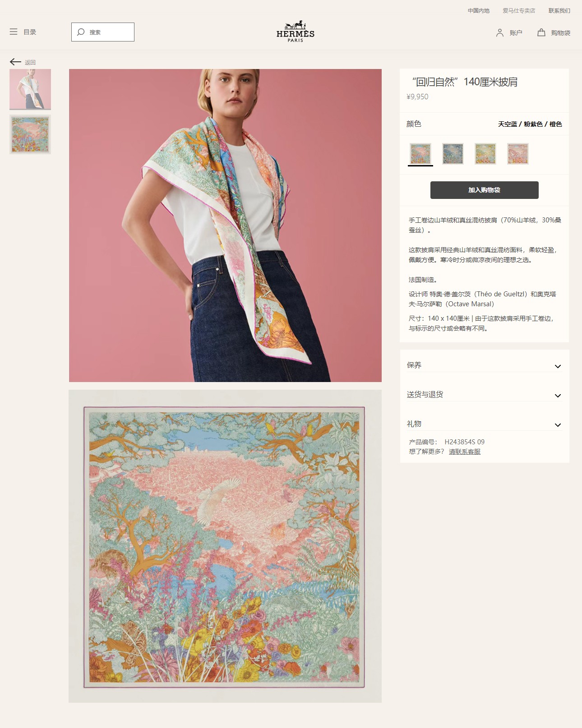Open the 购物袋 shopping bag icon

coord(541,32)
